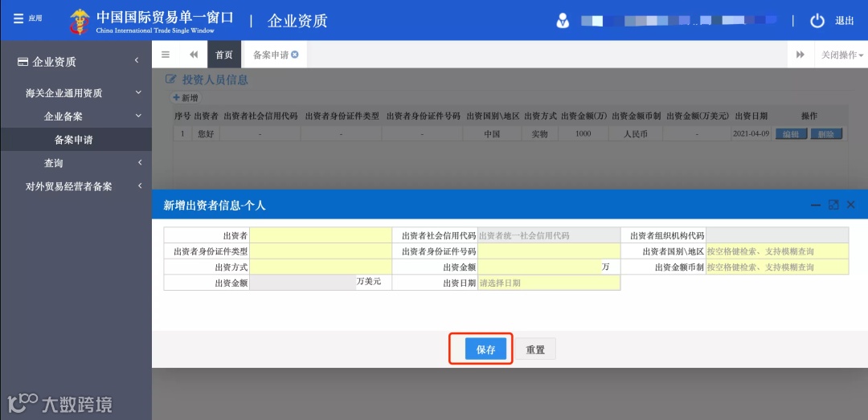The image size is (868, 420).
Task: Open the 应用 hamburger menu
Action: click(x=27, y=18)
